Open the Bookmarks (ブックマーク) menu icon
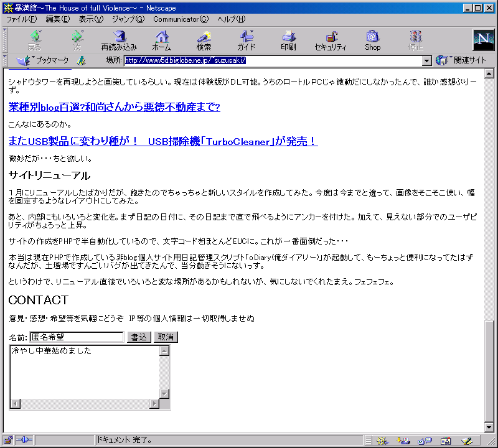This screenshot has height=448, width=498. pyautogui.click(x=42, y=60)
